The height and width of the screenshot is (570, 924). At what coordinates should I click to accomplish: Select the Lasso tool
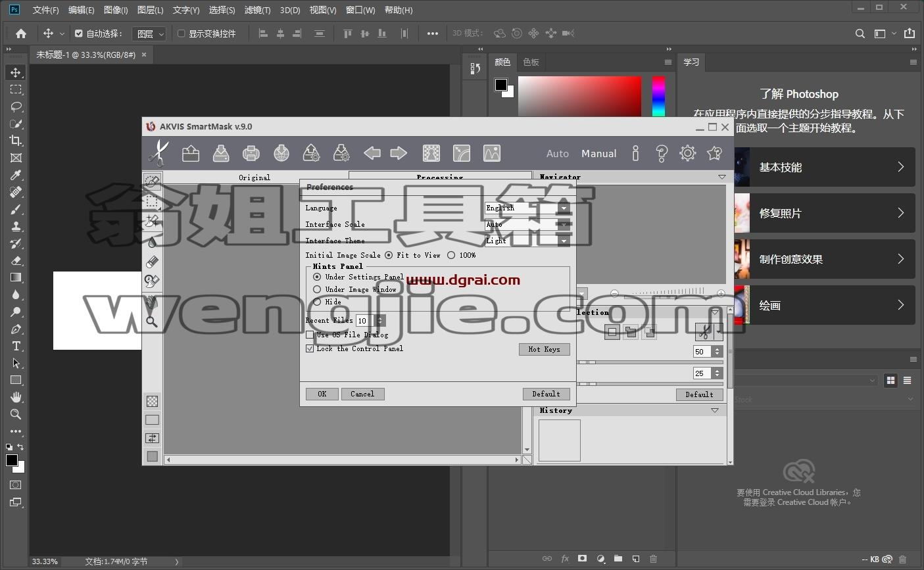[x=16, y=107]
